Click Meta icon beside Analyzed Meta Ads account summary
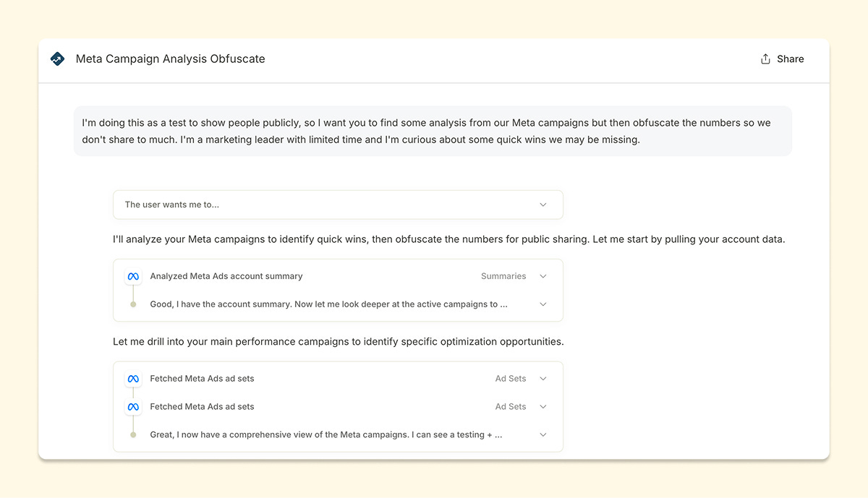The image size is (868, 498). coord(133,276)
